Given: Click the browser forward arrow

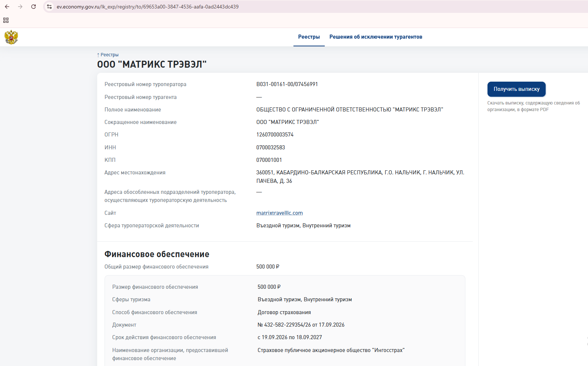Looking at the screenshot, I should tap(20, 7).
